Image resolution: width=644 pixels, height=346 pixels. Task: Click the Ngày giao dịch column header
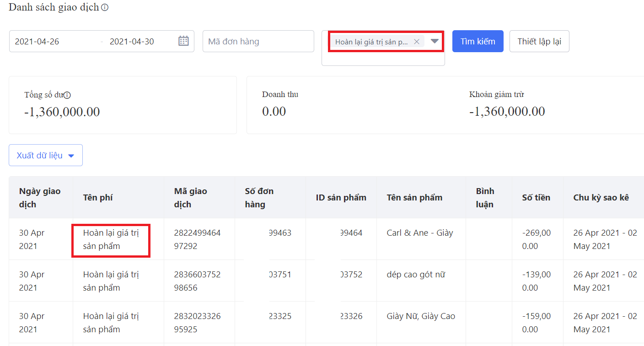click(40, 198)
